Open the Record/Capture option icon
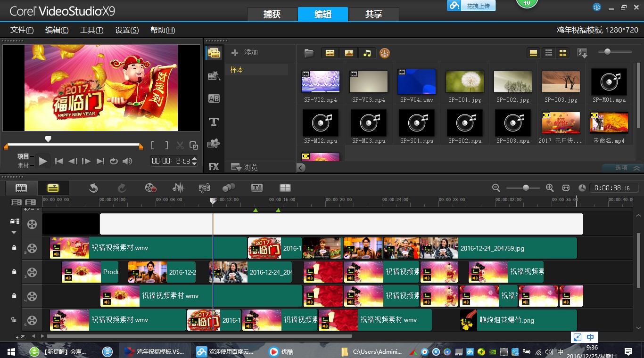Screen dimensions: 644x358 150,188
